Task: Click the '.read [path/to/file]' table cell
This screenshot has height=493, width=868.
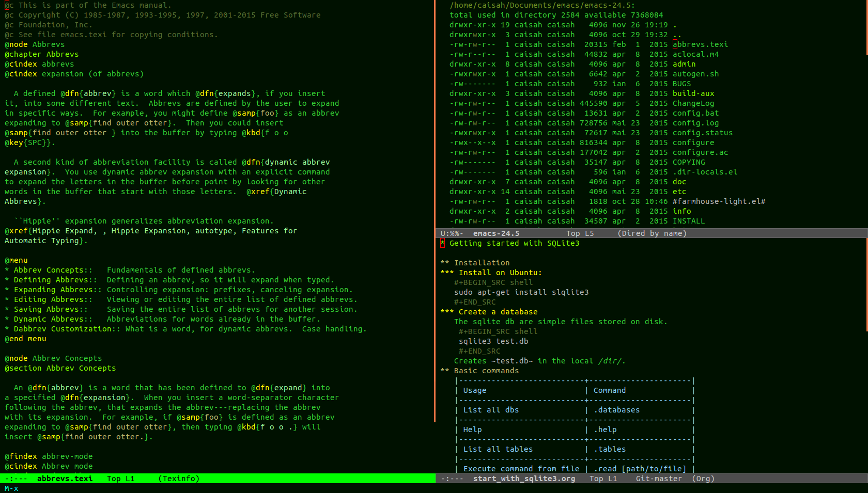Action: [640, 469]
